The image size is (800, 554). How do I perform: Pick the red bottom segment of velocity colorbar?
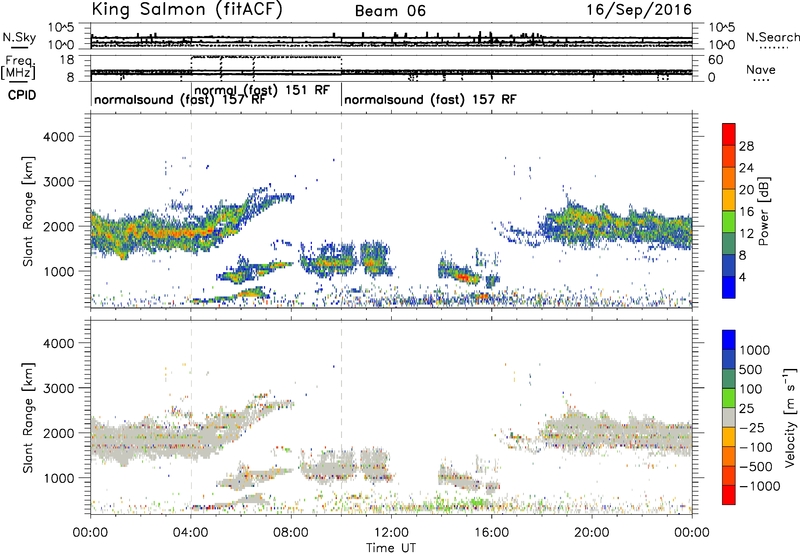pyautogui.click(x=729, y=495)
